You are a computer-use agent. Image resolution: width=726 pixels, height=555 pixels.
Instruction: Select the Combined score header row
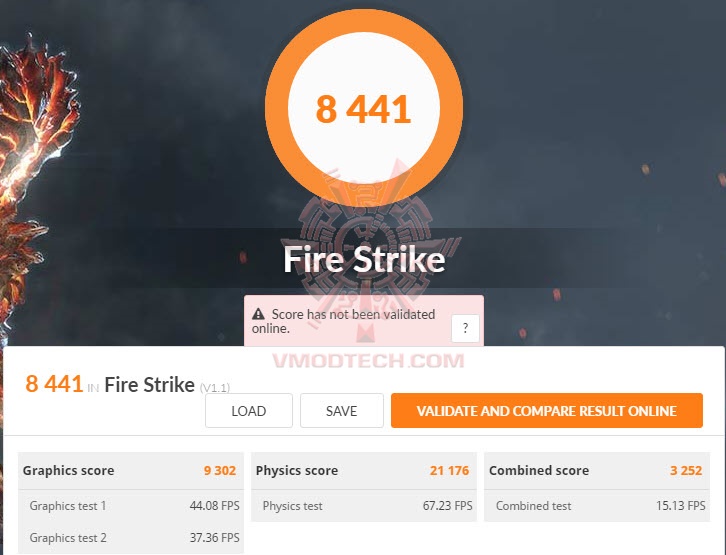[597, 471]
